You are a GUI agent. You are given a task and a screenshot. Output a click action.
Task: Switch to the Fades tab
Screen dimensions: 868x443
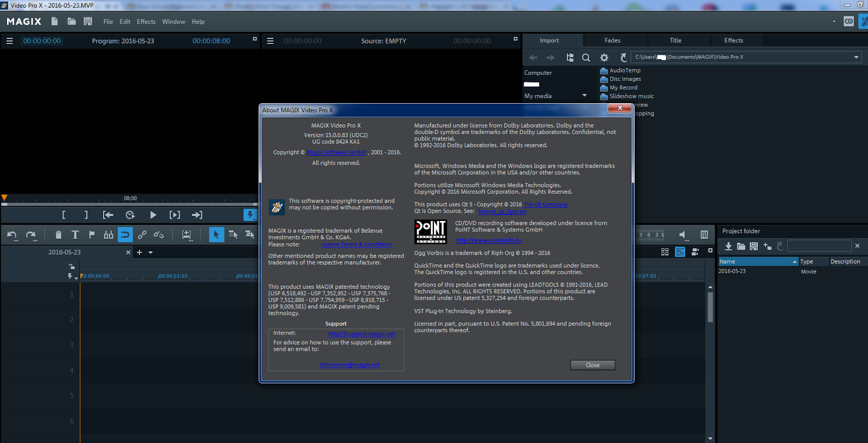pyautogui.click(x=612, y=41)
